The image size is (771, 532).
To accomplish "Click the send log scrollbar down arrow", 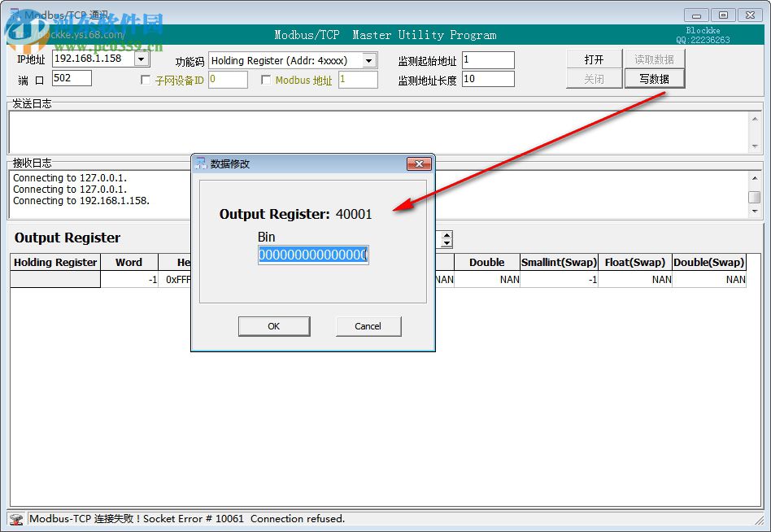I will click(x=755, y=146).
